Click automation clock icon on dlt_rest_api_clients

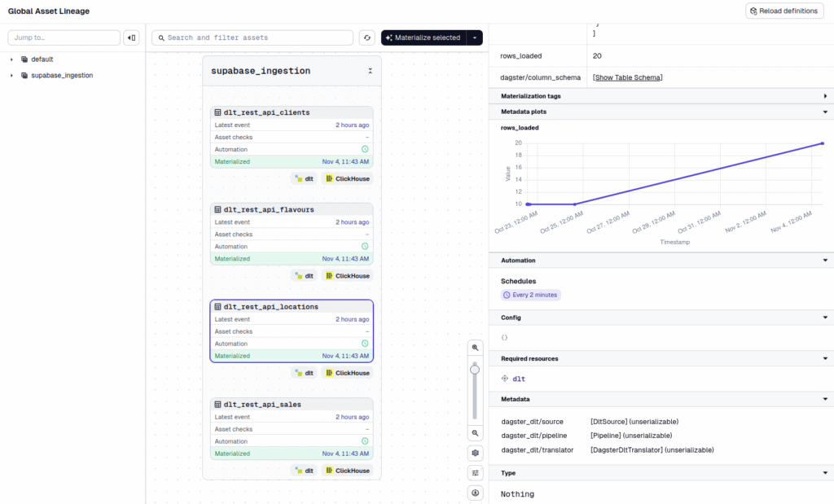coord(365,149)
